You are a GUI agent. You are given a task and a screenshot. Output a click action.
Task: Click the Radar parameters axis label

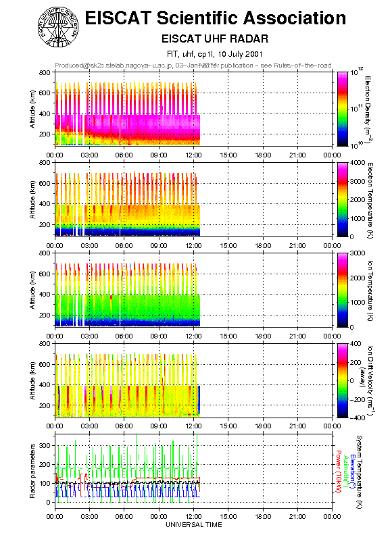[32, 471]
